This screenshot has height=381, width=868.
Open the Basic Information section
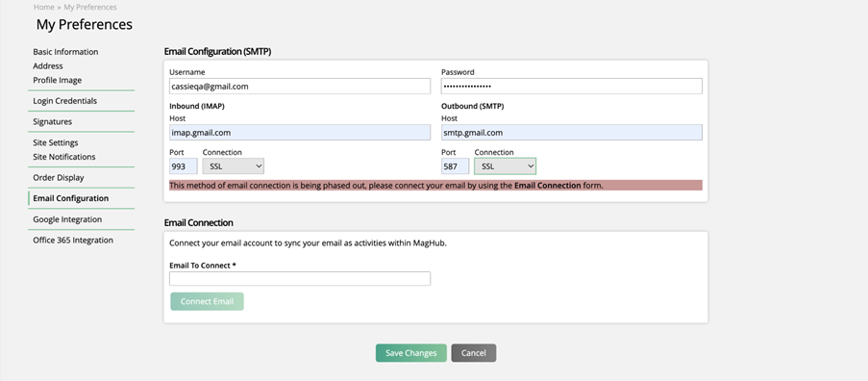tap(65, 52)
